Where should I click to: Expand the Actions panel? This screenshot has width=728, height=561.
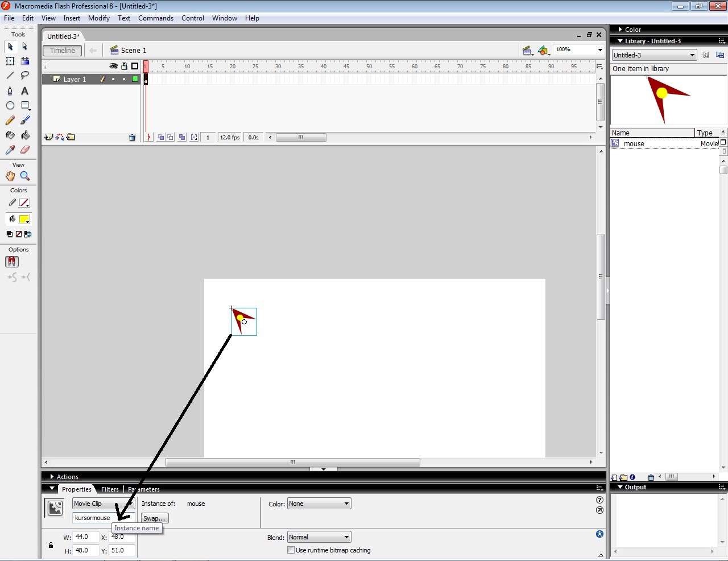pos(52,477)
